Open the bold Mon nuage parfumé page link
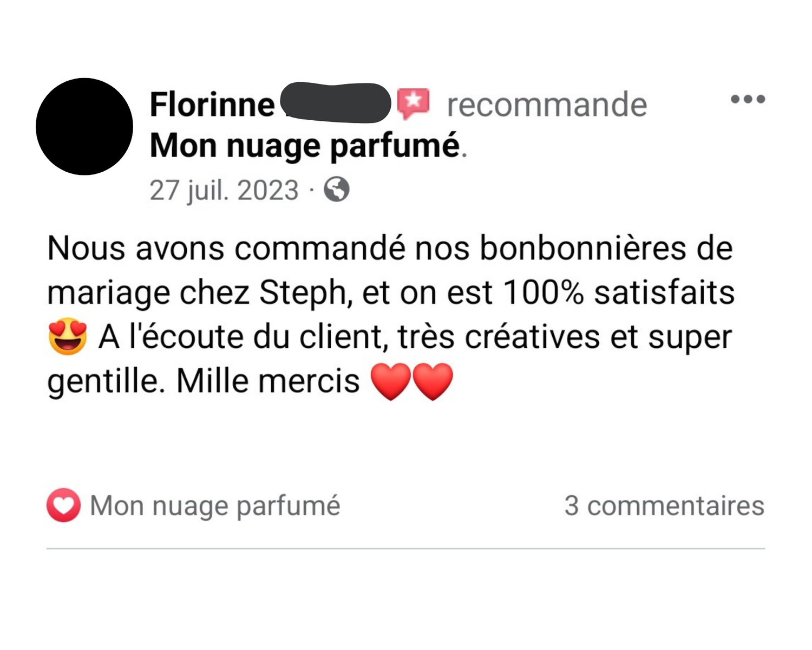 (305, 146)
